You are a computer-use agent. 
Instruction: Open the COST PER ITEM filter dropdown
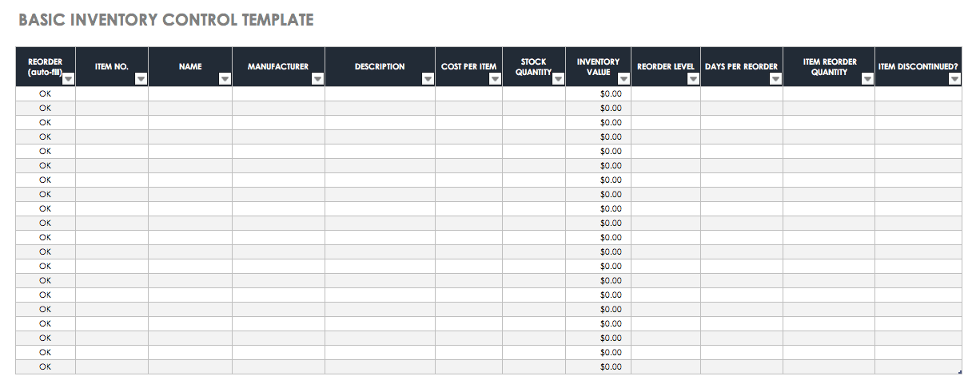(x=495, y=78)
